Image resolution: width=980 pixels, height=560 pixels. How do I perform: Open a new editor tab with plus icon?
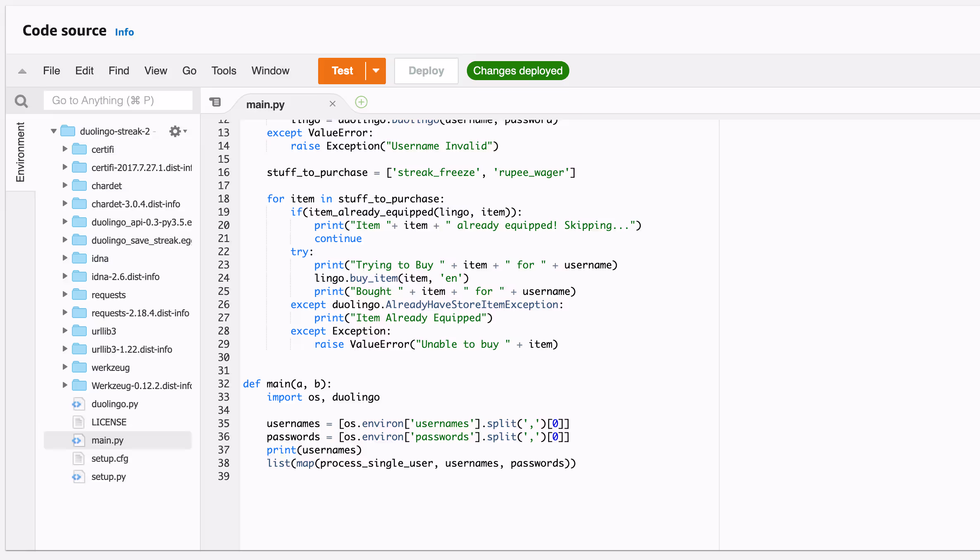click(x=361, y=102)
